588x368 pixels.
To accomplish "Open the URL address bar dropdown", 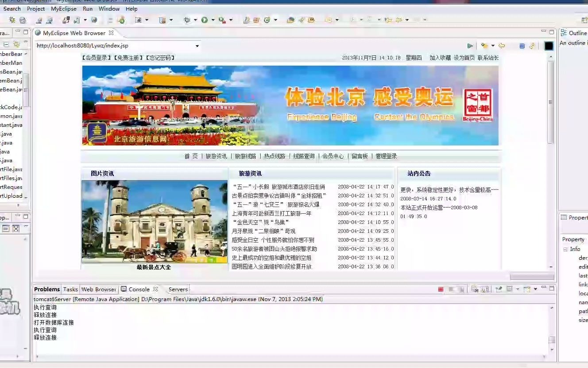I will tap(197, 46).
